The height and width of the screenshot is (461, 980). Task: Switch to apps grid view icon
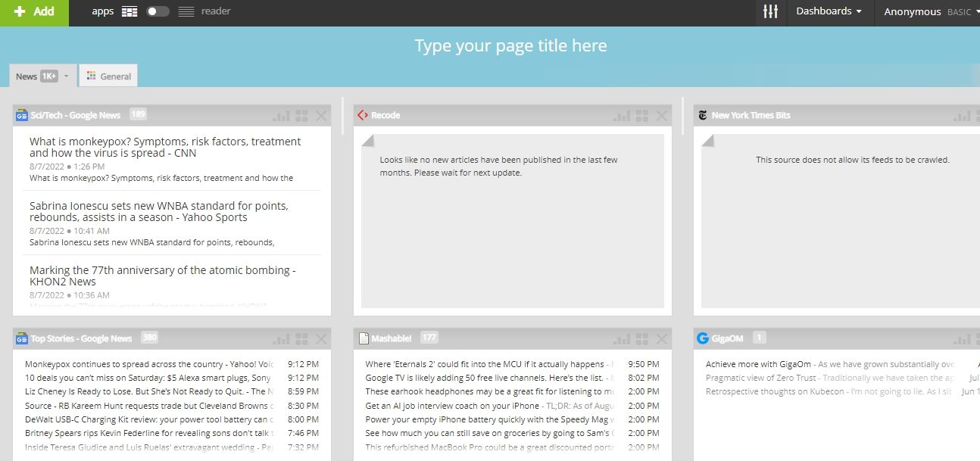130,11
